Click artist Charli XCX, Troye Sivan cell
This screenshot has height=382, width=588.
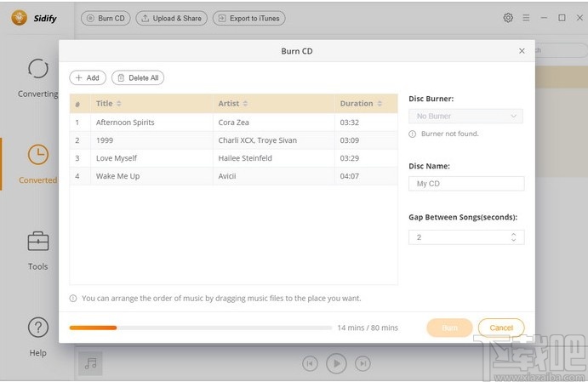274,140
